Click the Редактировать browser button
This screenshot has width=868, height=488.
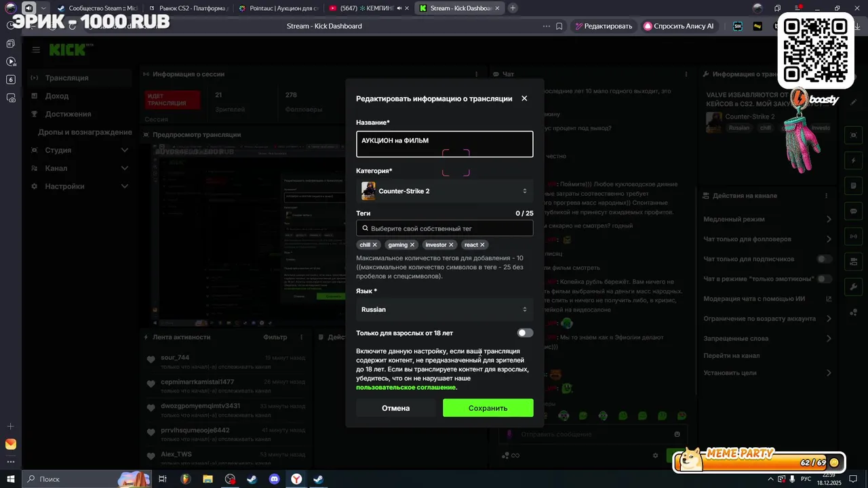(604, 26)
